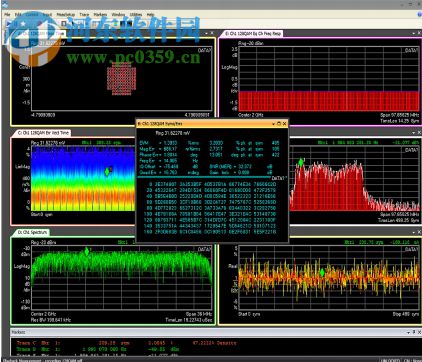Select the 'E: Ch1 128QAM Eq Ch Freq Resp' tab
422x362 pixels.
pyautogui.click(x=253, y=34)
